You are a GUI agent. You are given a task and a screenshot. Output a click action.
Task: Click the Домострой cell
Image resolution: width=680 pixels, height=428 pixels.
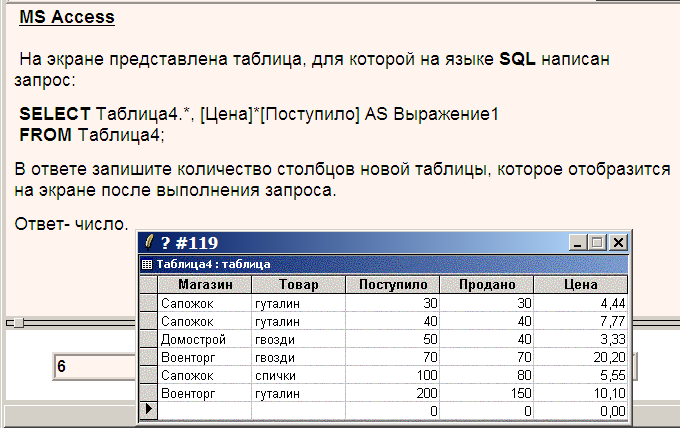(205, 340)
